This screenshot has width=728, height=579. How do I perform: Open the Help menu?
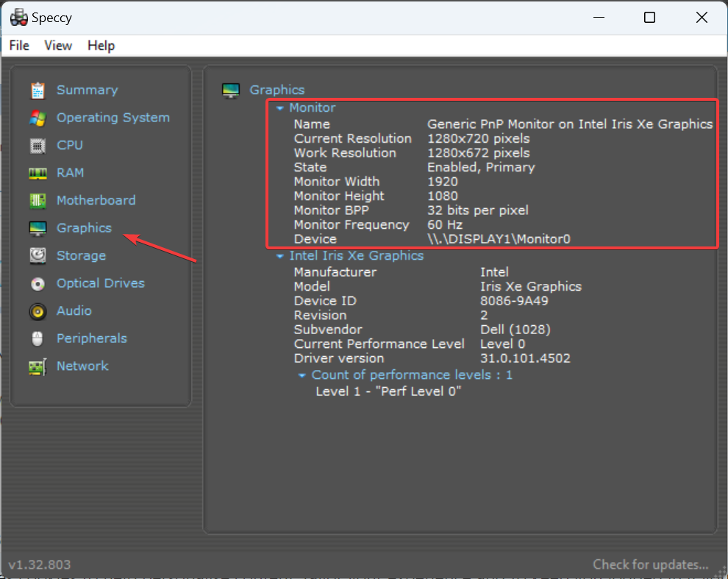coord(101,46)
